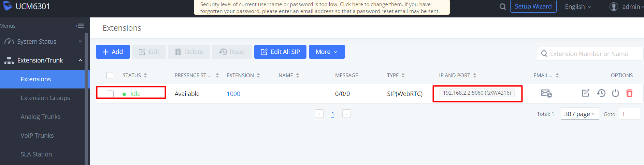Open the English language dropdown
The width and height of the screenshot is (644, 165).
(x=578, y=7)
